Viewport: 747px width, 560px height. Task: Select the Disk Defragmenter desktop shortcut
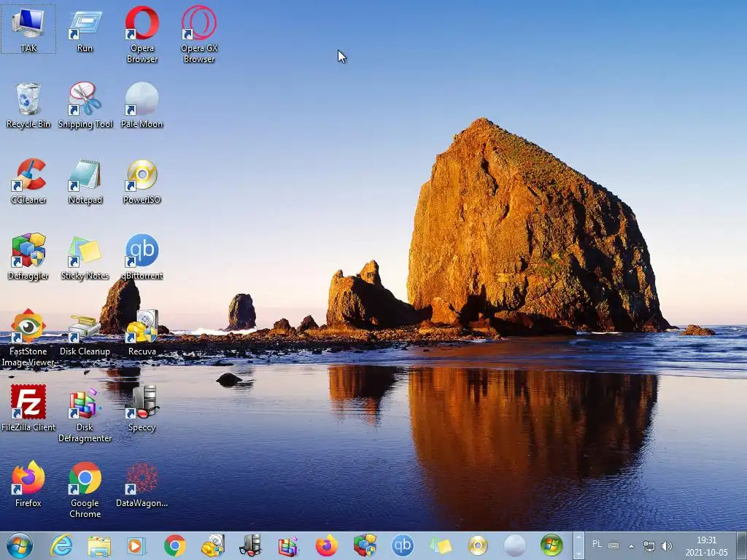coord(85,414)
